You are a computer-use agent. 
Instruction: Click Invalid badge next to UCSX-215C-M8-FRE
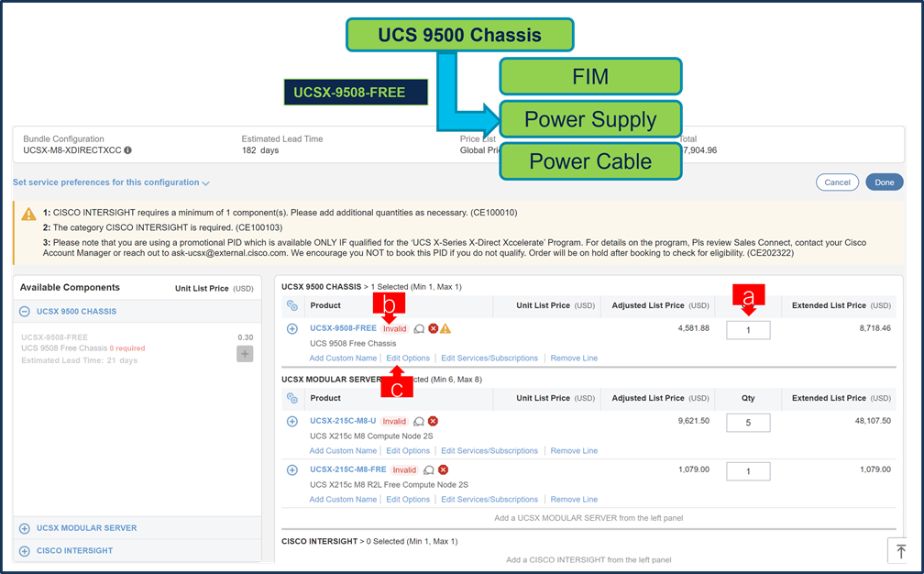pos(404,470)
